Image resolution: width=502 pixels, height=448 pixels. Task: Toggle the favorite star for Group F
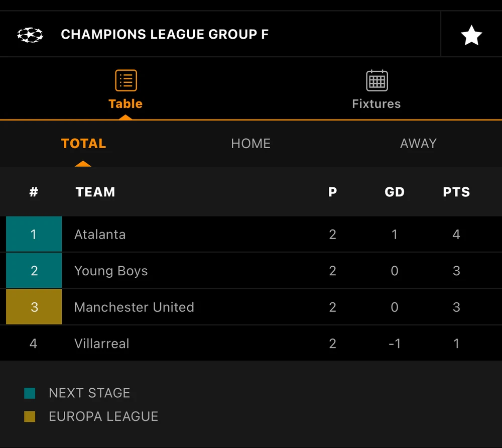click(471, 35)
